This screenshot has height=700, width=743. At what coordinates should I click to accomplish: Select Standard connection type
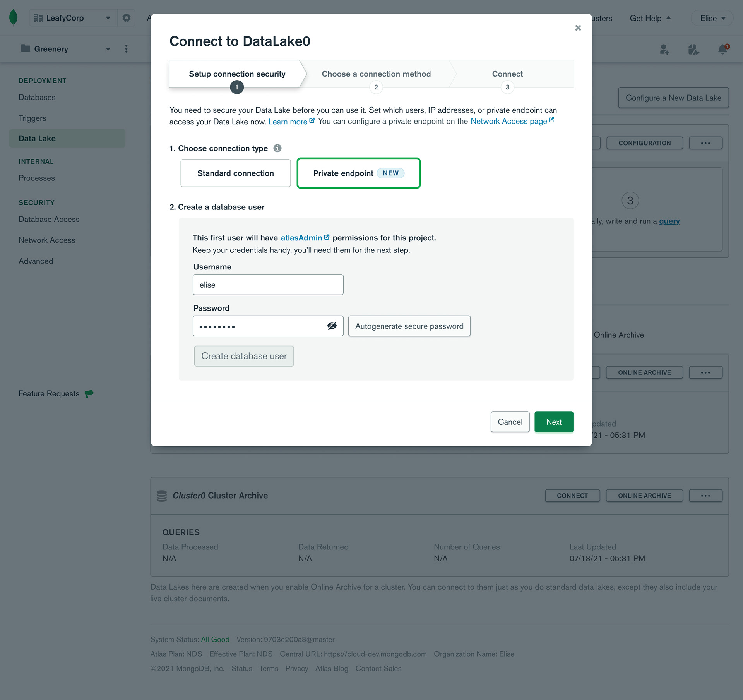(x=235, y=173)
